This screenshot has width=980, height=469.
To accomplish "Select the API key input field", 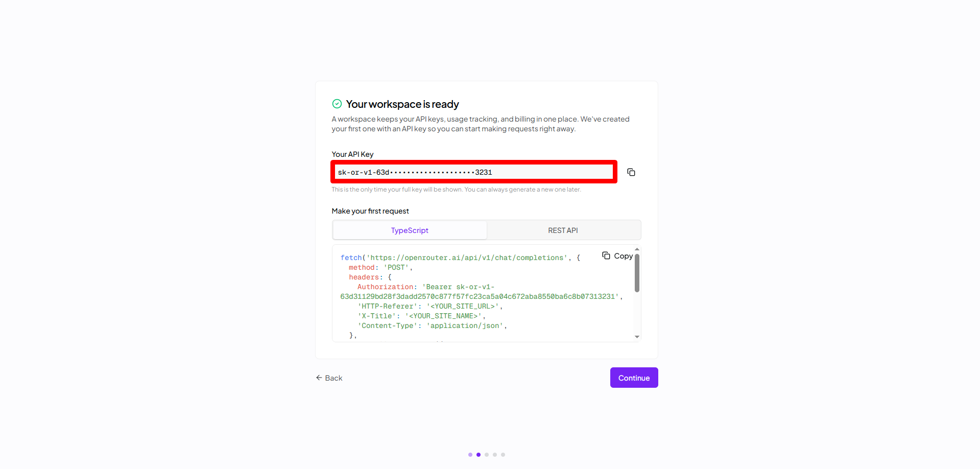I will tap(474, 172).
